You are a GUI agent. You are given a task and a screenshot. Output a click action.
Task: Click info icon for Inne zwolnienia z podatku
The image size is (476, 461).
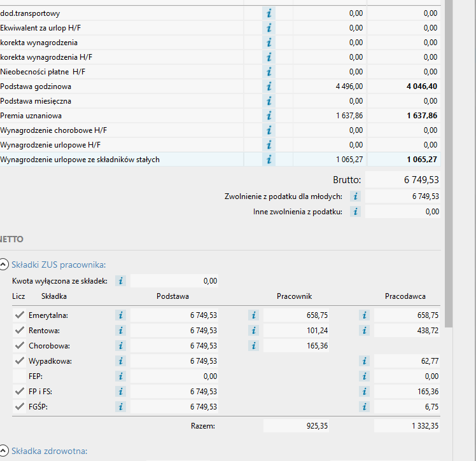pos(355,212)
